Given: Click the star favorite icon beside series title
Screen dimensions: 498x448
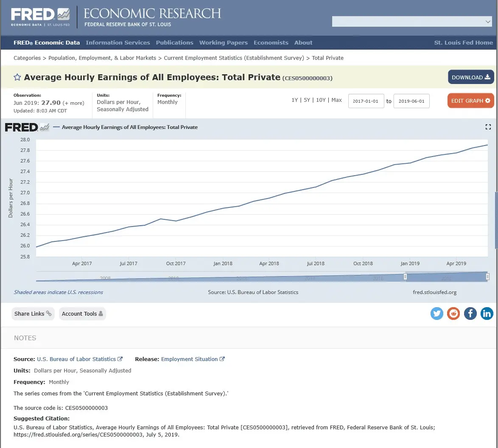Looking at the screenshot, I should pyautogui.click(x=17, y=77).
